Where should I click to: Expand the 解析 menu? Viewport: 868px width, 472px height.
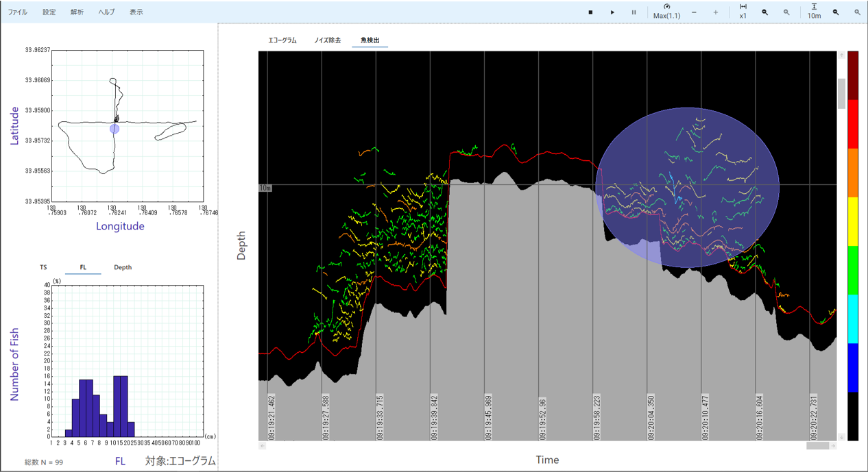pos(77,12)
